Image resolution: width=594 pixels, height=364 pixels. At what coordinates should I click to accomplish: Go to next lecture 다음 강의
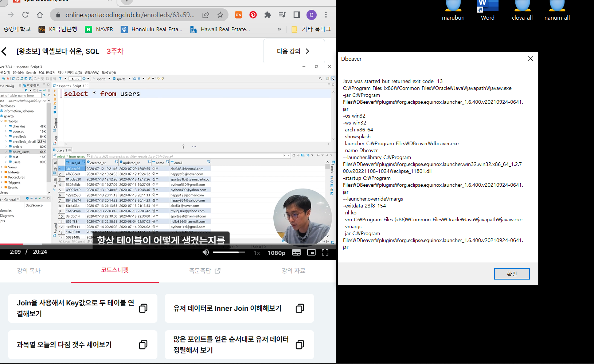[x=294, y=51]
